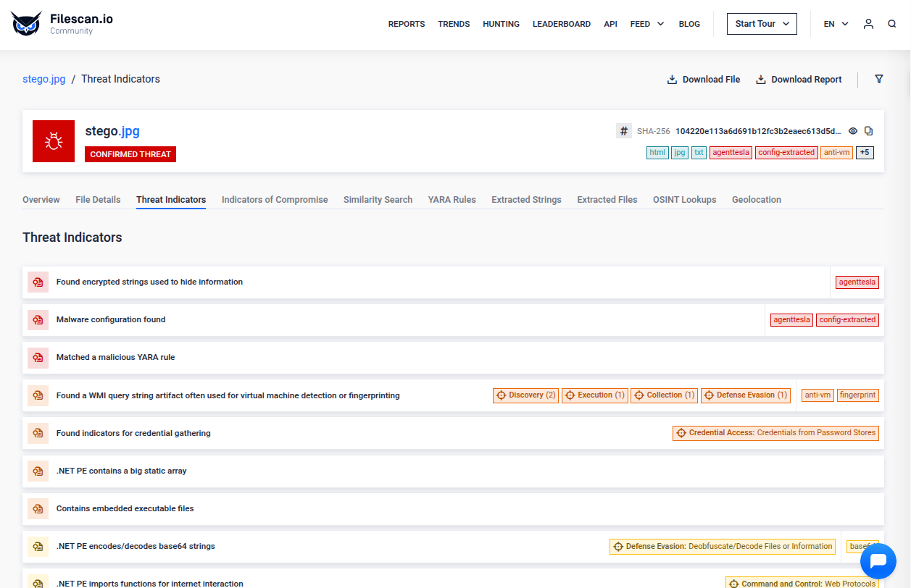Click the Download File button

point(703,80)
